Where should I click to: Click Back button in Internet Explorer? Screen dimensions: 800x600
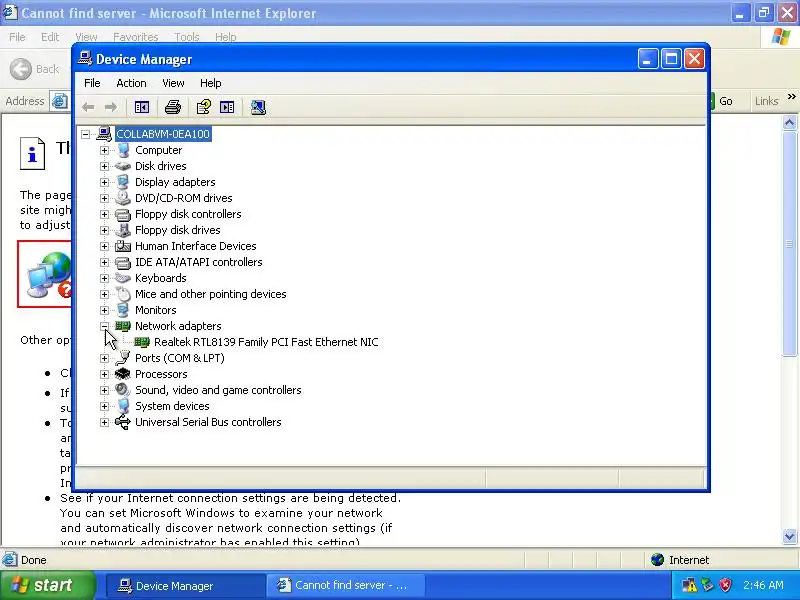[35, 69]
